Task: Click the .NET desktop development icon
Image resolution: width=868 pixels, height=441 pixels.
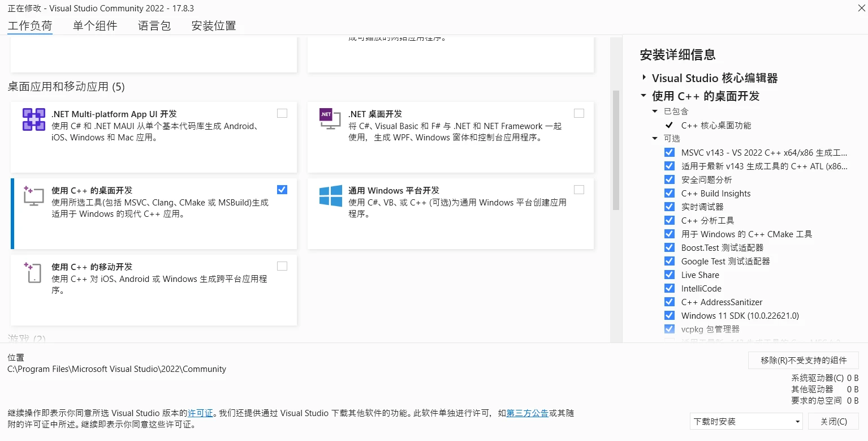Action: [x=330, y=118]
